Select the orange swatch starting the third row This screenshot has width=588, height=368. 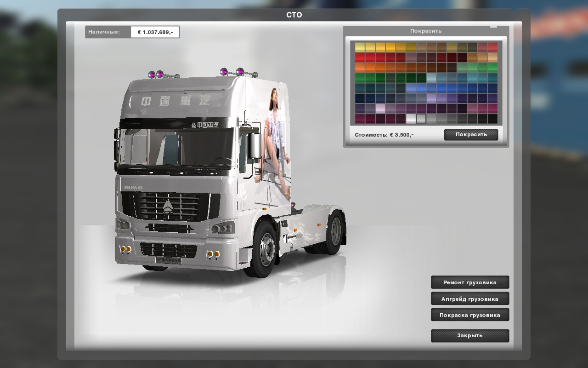(x=360, y=68)
